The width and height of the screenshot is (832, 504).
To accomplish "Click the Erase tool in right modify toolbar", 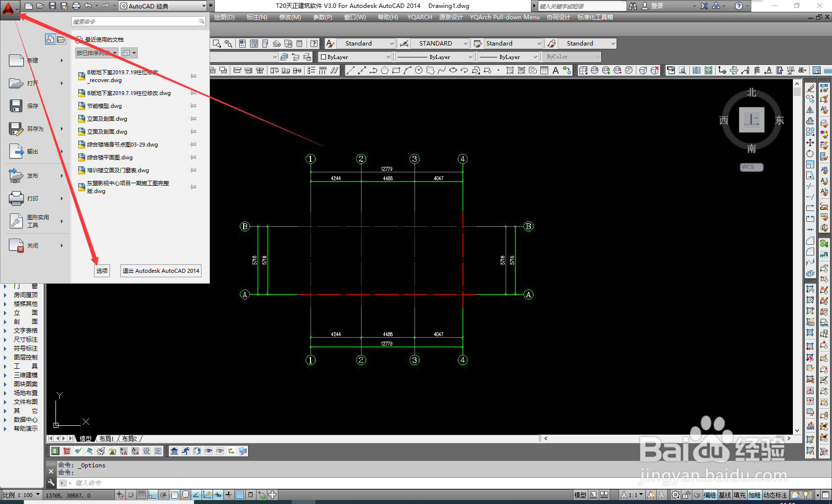I will (x=810, y=88).
